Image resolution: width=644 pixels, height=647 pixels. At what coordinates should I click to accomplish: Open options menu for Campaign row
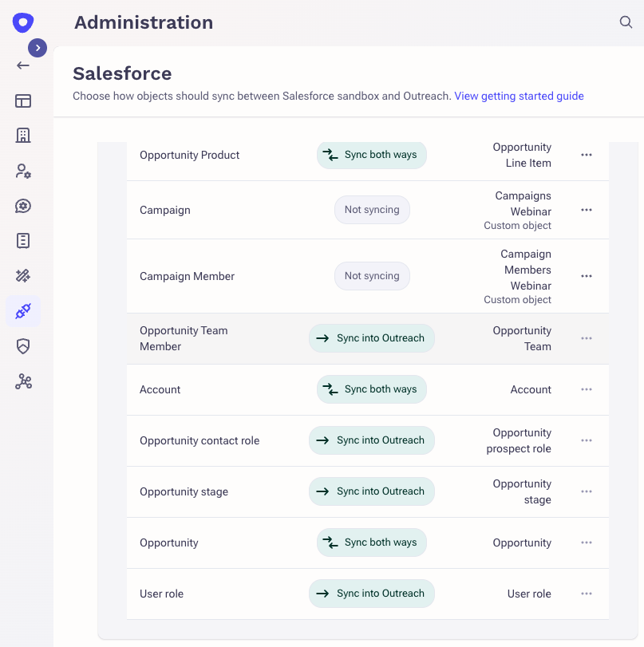click(587, 210)
